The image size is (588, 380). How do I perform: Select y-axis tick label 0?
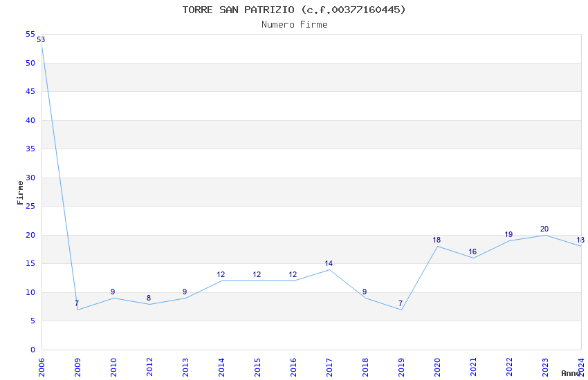coord(33,350)
